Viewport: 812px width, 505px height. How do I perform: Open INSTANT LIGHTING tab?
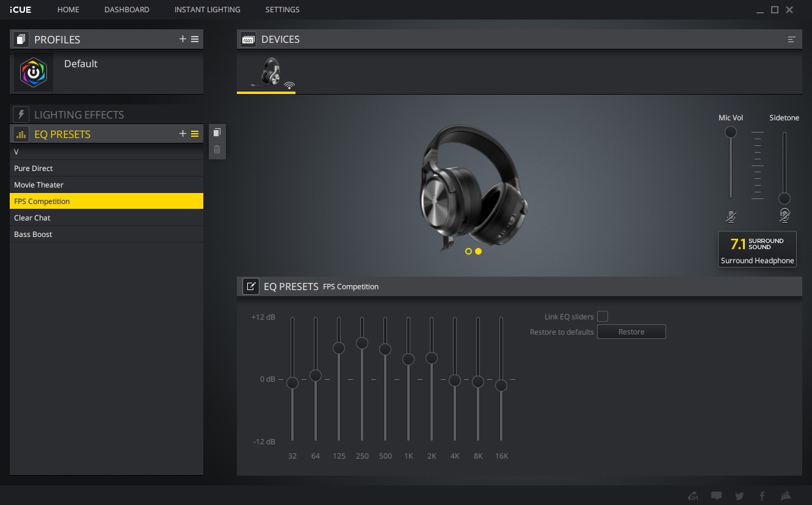(208, 10)
